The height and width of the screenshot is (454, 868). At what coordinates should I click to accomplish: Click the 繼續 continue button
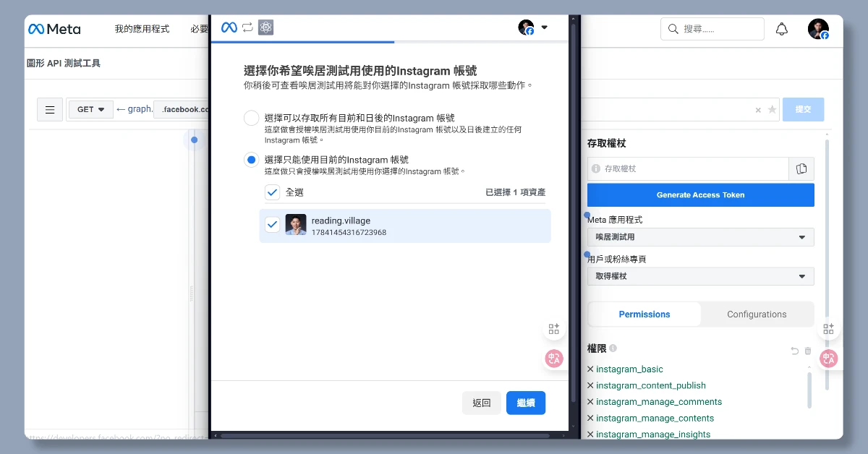tap(526, 403)
